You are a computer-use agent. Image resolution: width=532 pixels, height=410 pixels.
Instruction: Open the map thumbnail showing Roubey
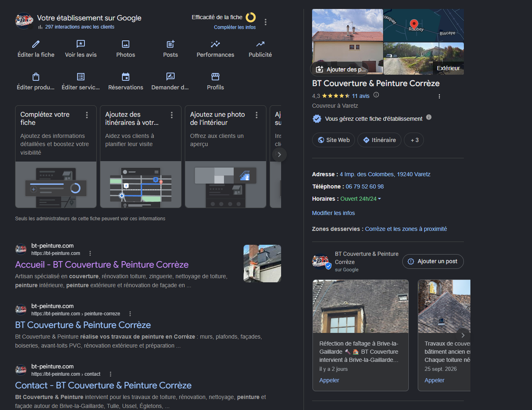(x=423, y=25)
